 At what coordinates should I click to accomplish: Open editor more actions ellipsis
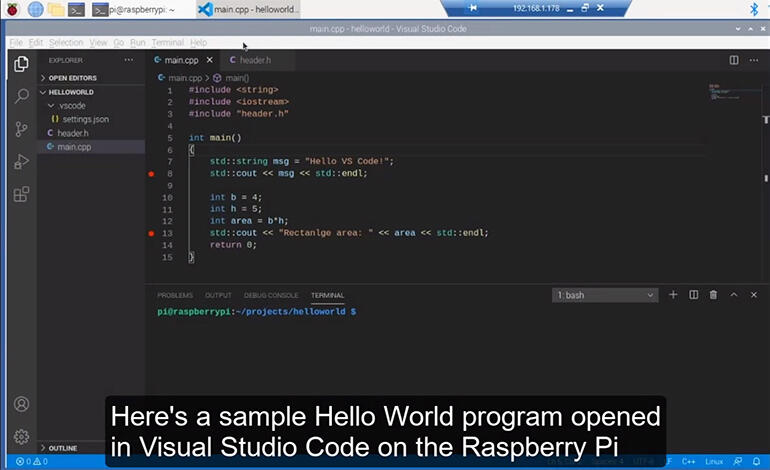754,60
